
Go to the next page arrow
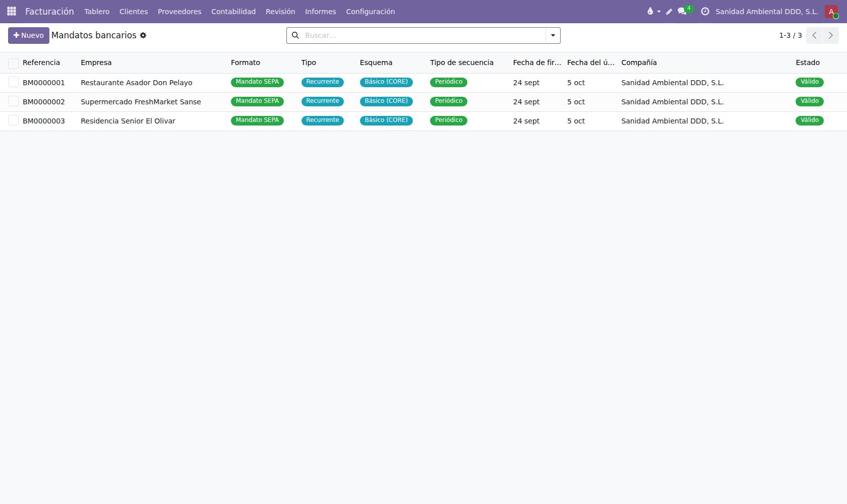point(831,35)
